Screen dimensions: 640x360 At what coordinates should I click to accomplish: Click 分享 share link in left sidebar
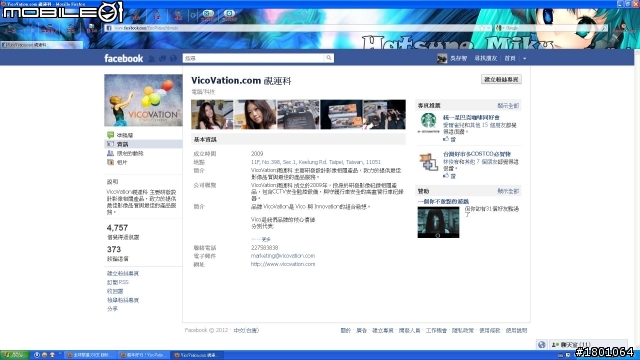(x=112, y=309)
